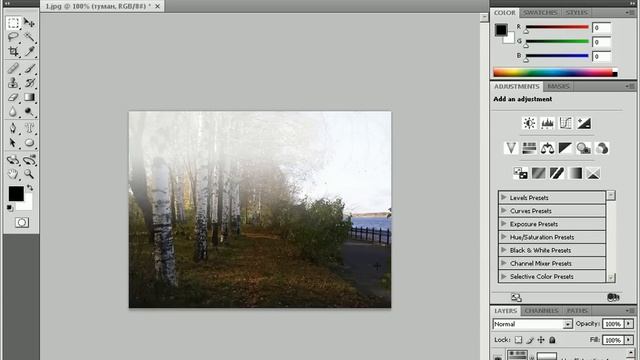Select the Blur tool
The width and height of the screenshot is (640, 360).
(x=13, y=111)
